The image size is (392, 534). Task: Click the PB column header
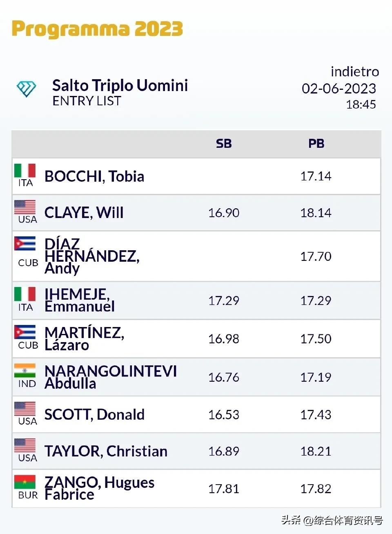tap(316, 144)
